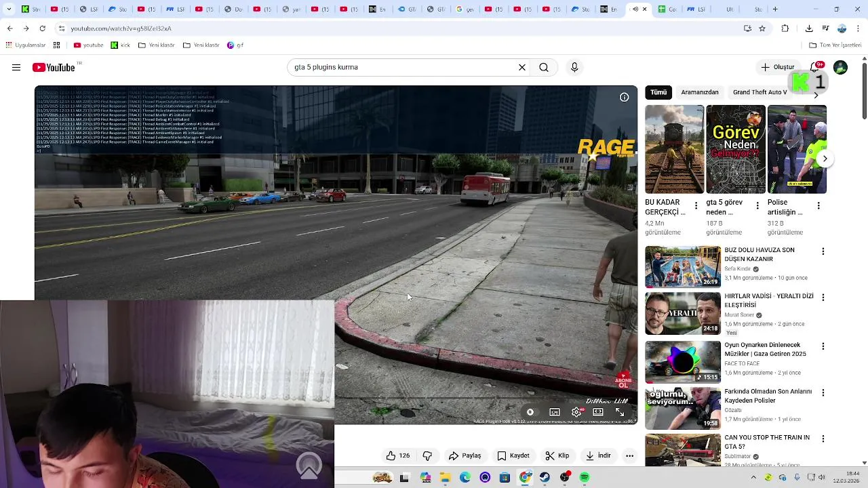Image resolution: width=868 pixels, height=488 pixels.
Task: Open the kick bookmark
Action: tap(120, 45)
